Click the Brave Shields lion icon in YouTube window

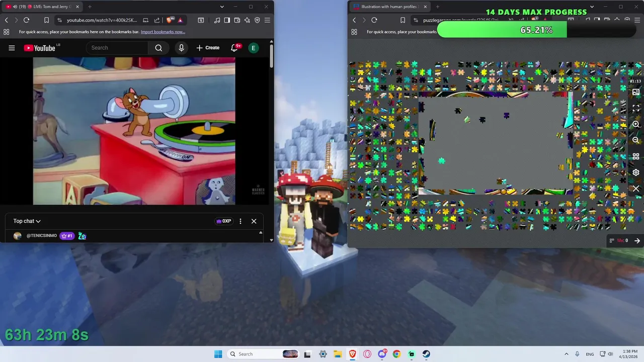point(170,20)
